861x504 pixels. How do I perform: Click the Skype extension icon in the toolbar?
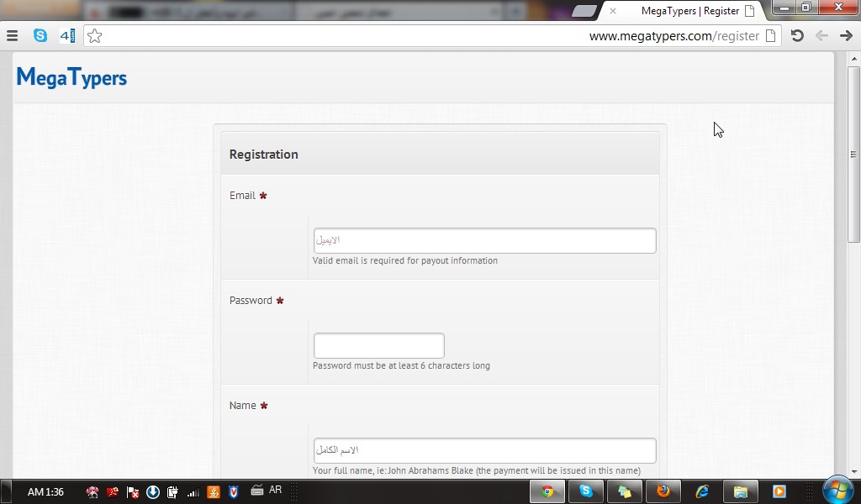click(x=40, y=35)
